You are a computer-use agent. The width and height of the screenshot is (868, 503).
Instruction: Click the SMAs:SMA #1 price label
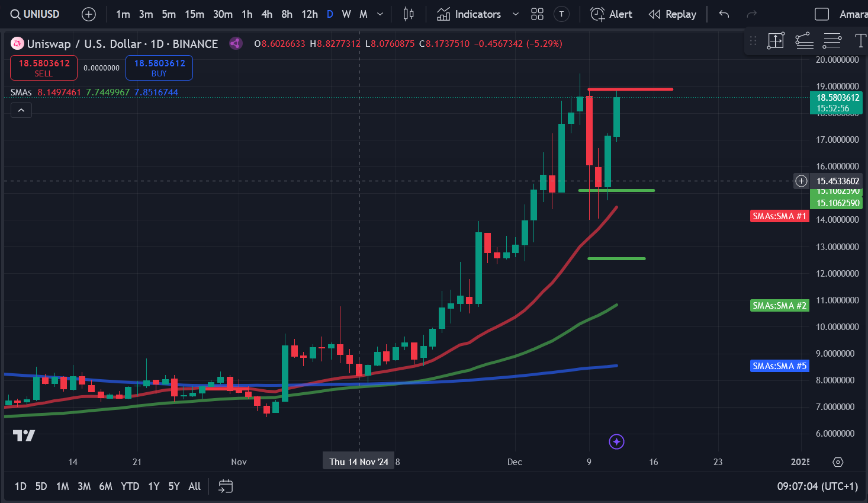tap(779, 216)
